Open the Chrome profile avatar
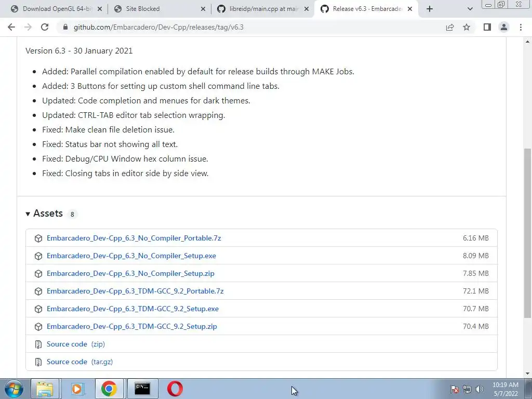The image size is (532, 399). [504, 27]
